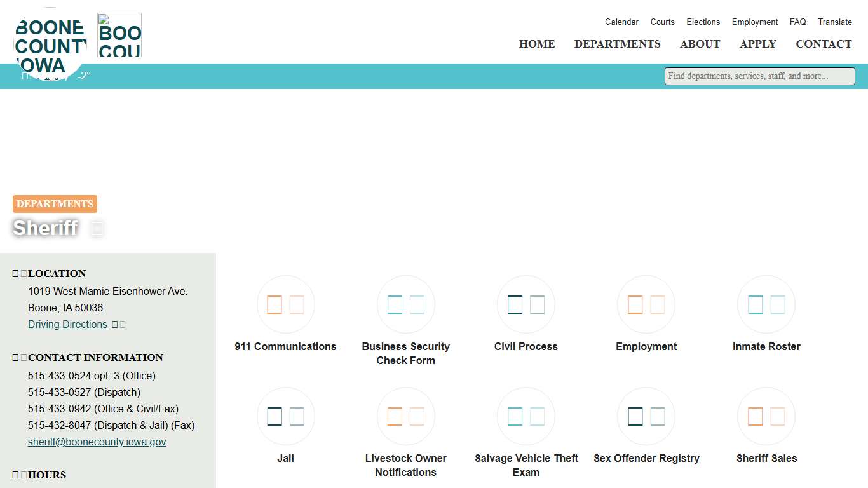Viewport: 868px width, 488px height.
Task: Email sheriff@boonecounty.iowa.gov link
Action: tap(97, 442)
